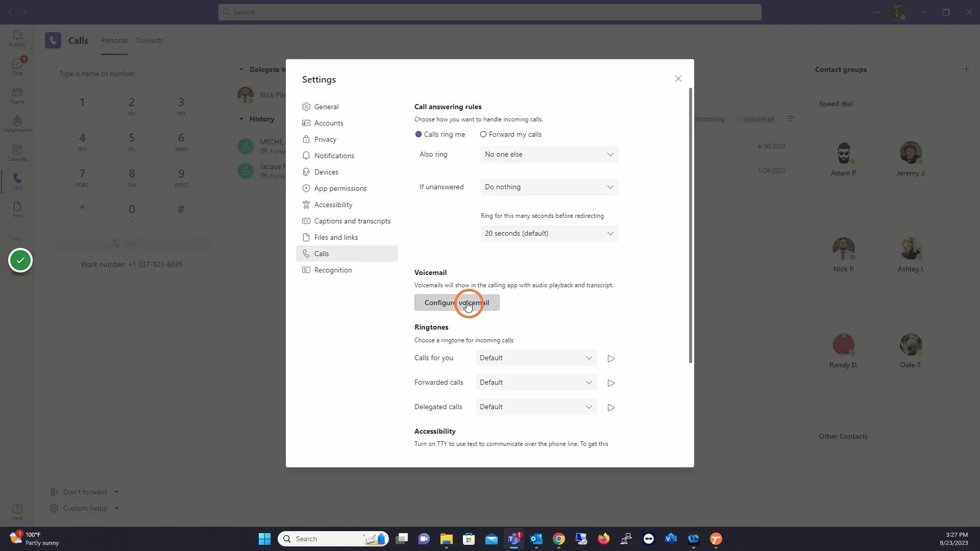The width and height of the screenshot is (980, 551).
Task: Open File Explorer from the taskbar
Action: click(447, 539)
